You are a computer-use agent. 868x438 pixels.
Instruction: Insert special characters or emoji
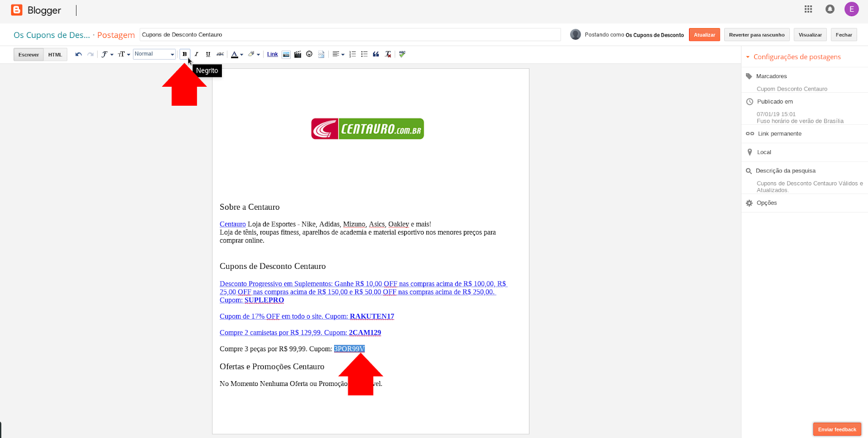[x=309, y=54]
